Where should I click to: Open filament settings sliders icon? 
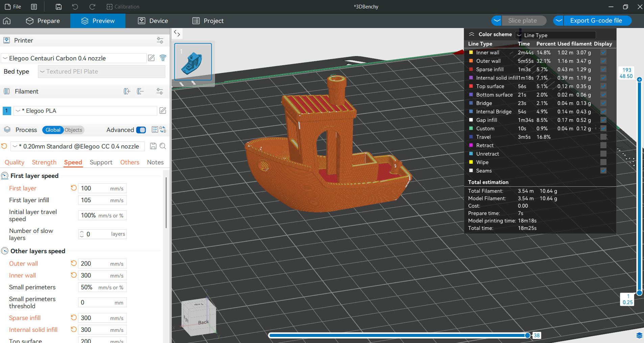click(x=160, y=91)
